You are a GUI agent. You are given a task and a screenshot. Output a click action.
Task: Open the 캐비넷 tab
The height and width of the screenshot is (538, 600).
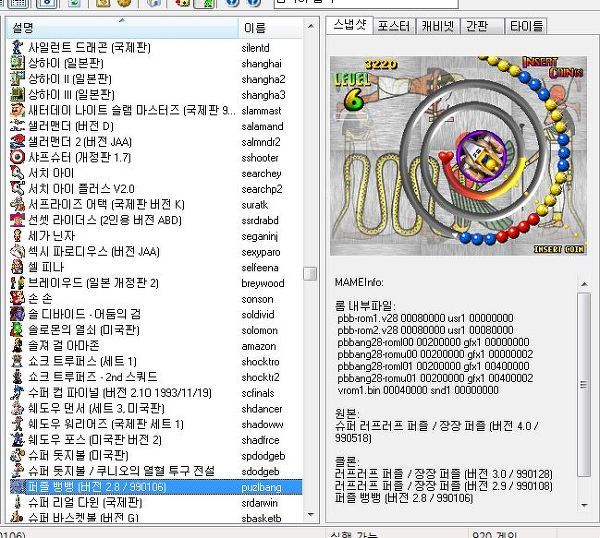pyautogui.click(x=438, y=26)
